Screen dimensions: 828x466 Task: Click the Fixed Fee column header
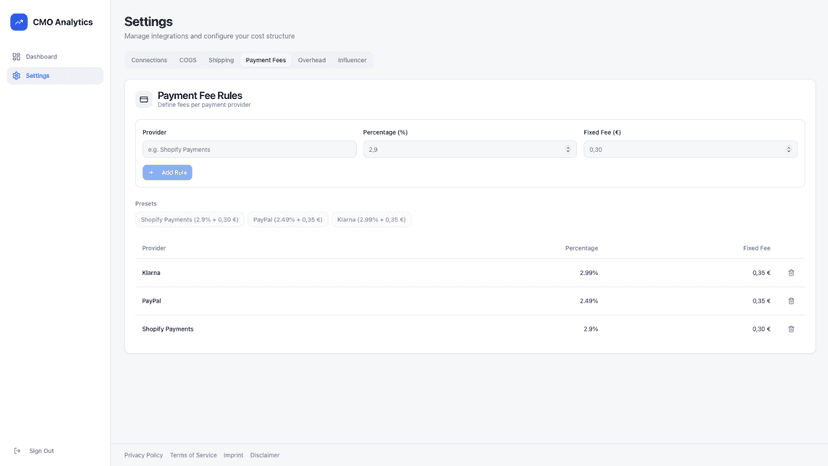pyautogui.click(x=757, y=248)
